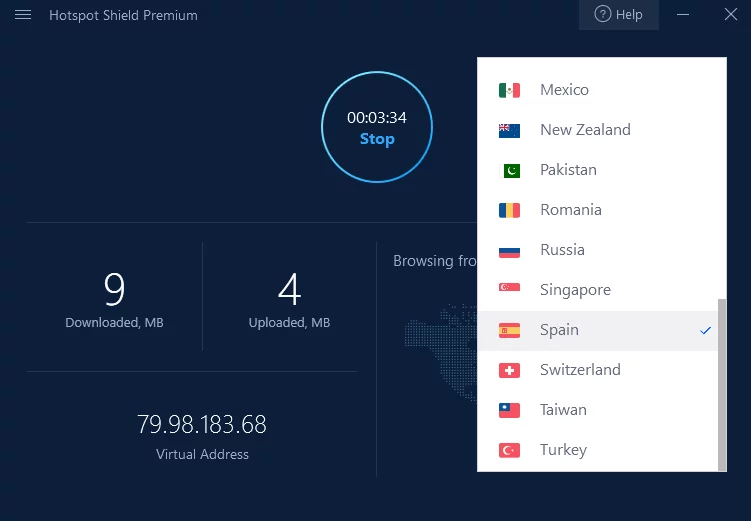751x521 pixels.
Task: Click the Taiwan flag icon
Action: click(509, 410)
